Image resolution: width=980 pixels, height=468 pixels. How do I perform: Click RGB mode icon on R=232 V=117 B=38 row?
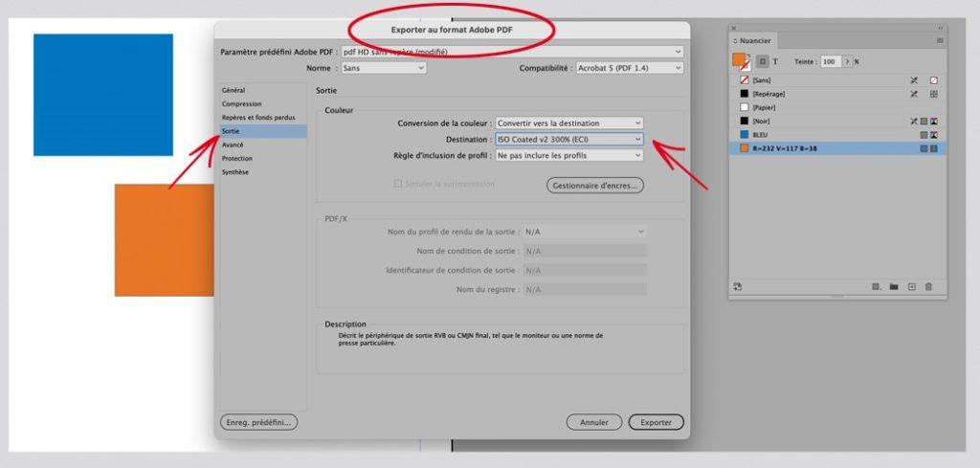tap(934, 148)
